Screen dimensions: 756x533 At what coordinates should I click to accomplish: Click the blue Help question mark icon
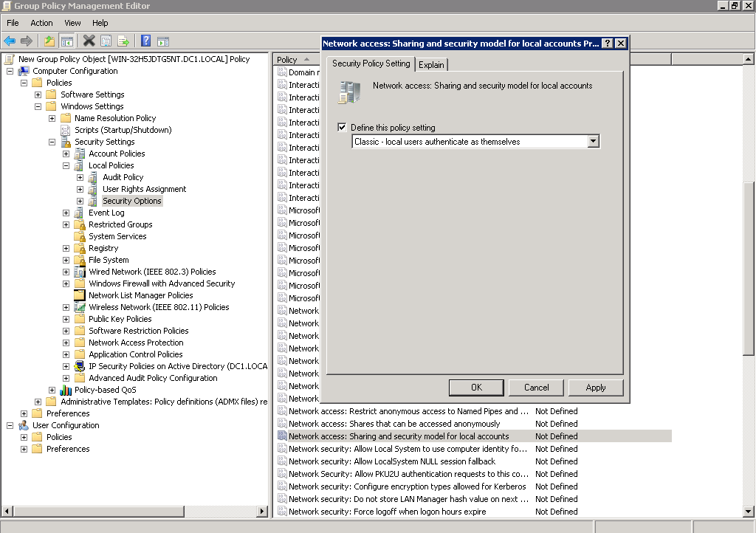146,41
